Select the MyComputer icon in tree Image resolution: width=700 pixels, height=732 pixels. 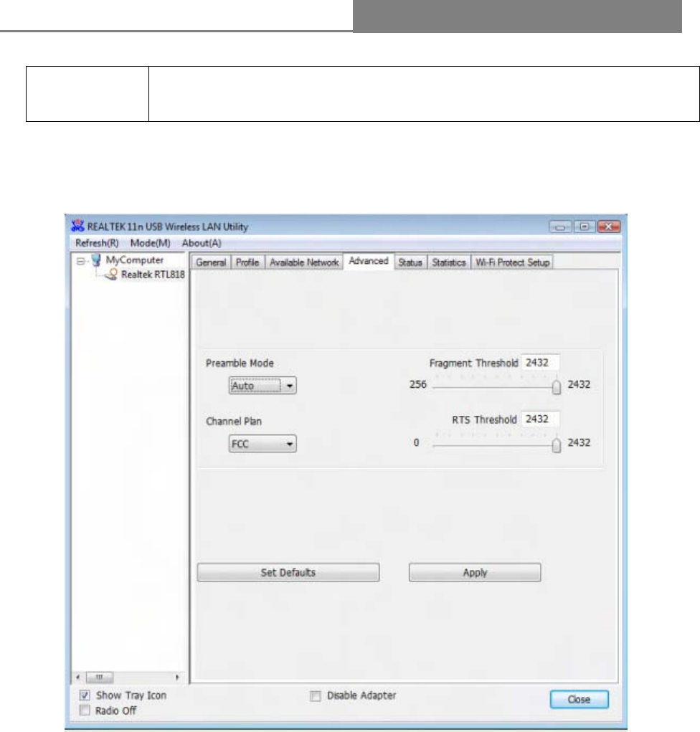click(95, 260)
